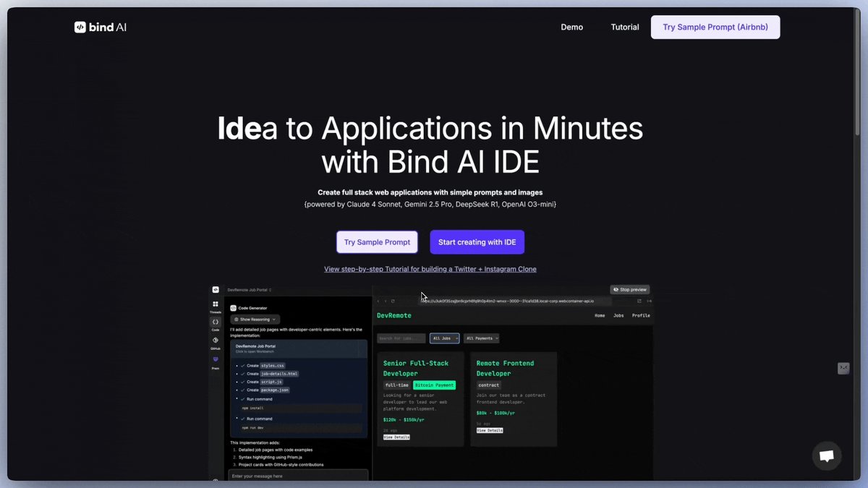Click the contract tag
This screenshot has width=868, height=488.
click(489, 385)
